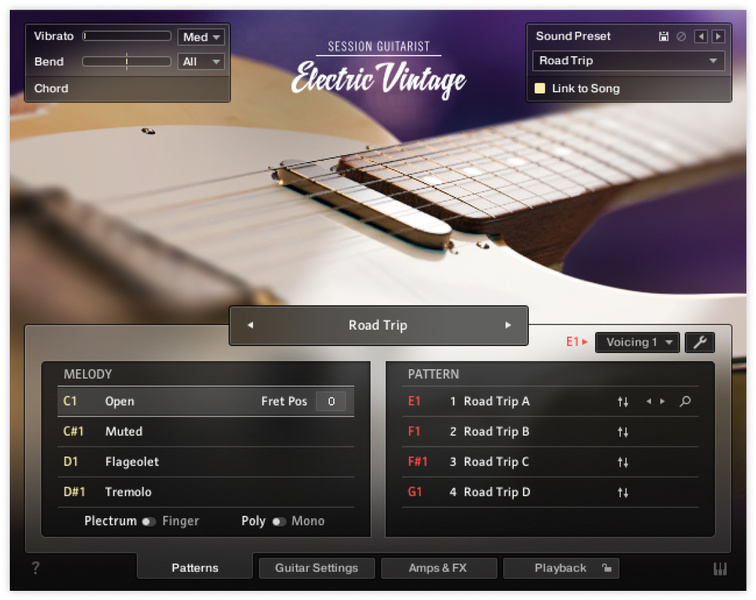
Task: Click the Plectrum label
Action: [x=110, y=521]
